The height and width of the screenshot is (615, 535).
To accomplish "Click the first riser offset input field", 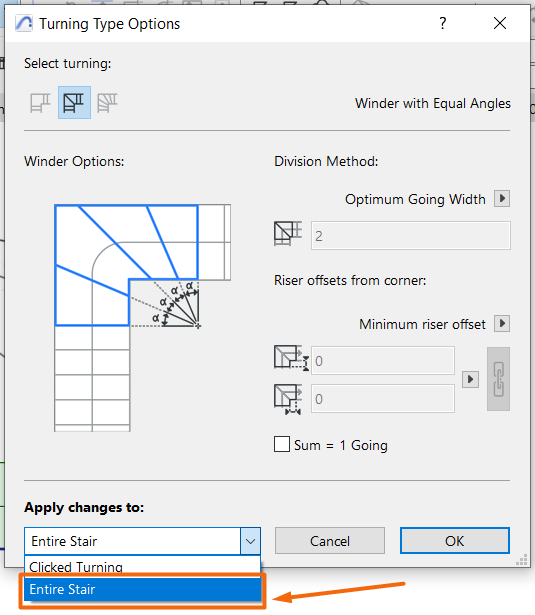I will click(x=383, y=360).
